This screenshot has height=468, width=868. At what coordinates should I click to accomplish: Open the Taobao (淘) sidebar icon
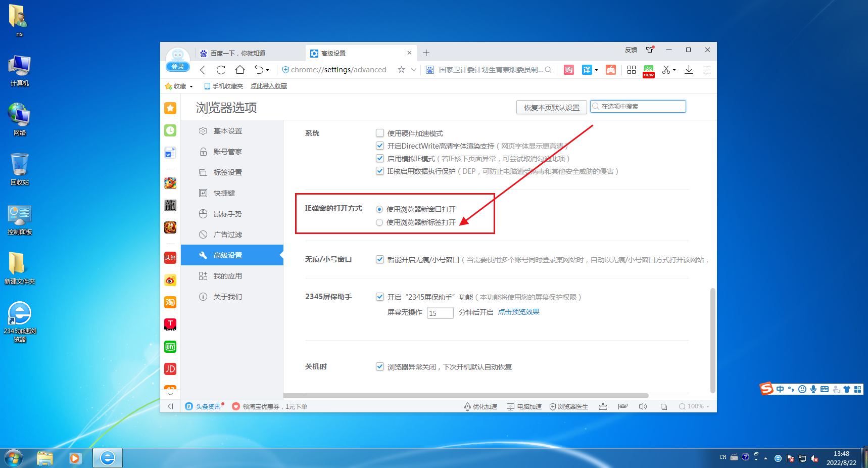[x=170, y=302]
